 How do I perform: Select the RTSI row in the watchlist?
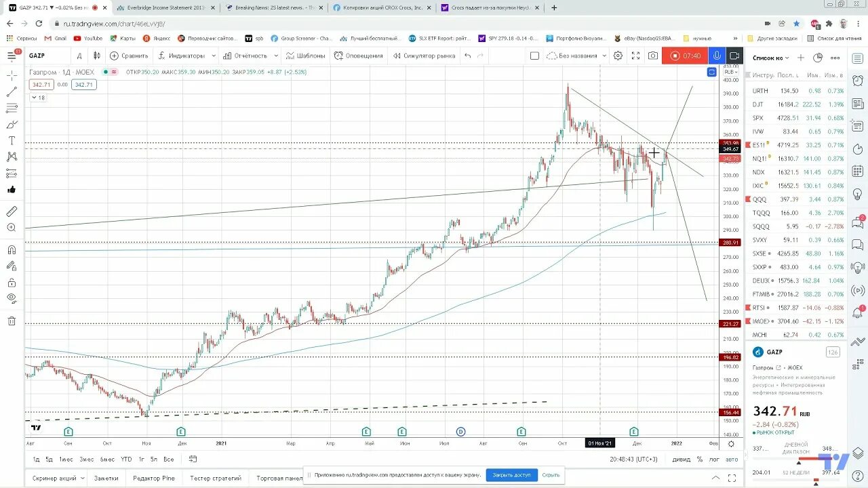pyautogui.click(x=795, y=308)
